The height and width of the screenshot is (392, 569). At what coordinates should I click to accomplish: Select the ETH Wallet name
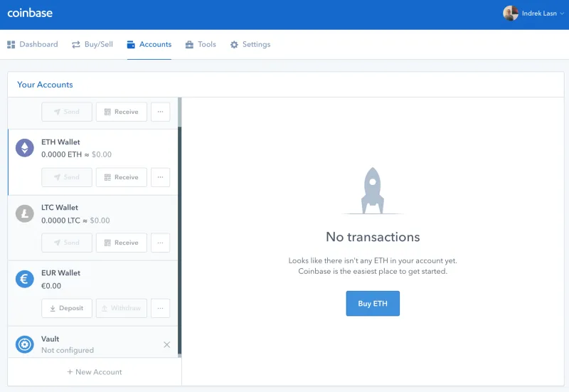tap(60, 142)
